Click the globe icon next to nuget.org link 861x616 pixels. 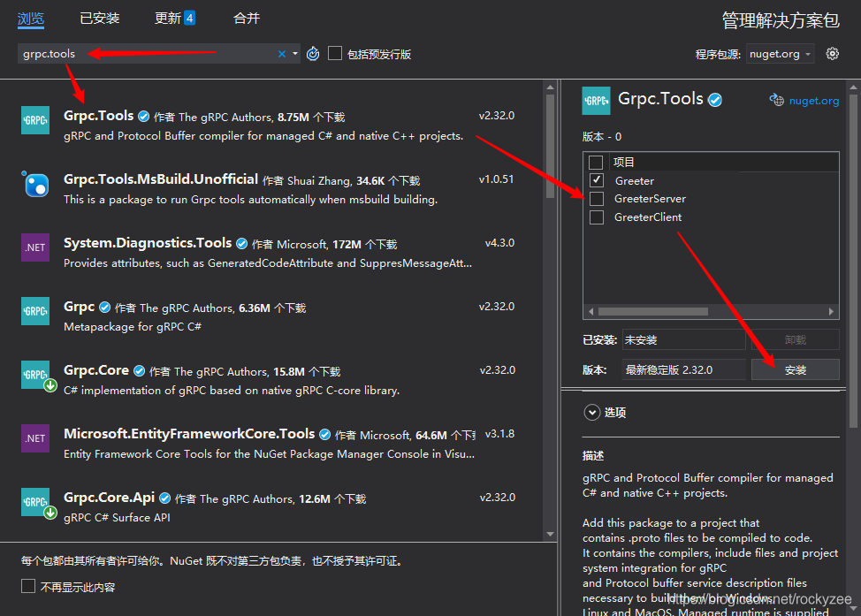pos(776,100)
